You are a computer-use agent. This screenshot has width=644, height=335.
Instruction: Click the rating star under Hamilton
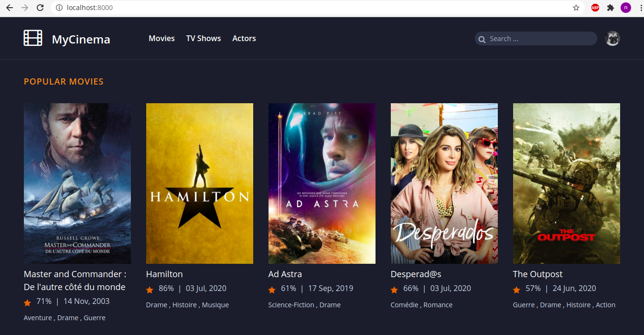(x=150, y=290)
